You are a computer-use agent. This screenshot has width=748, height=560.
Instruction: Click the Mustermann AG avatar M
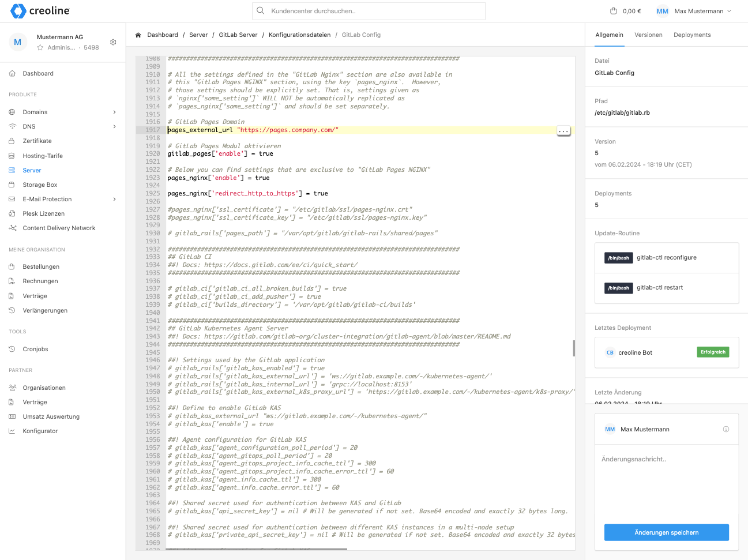click(x=18, y=42)
